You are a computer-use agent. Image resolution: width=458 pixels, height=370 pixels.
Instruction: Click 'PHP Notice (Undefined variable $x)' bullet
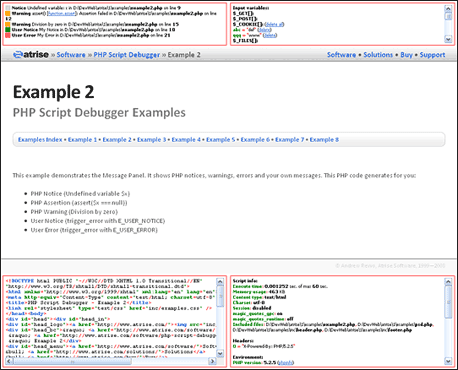coord(80,194)
